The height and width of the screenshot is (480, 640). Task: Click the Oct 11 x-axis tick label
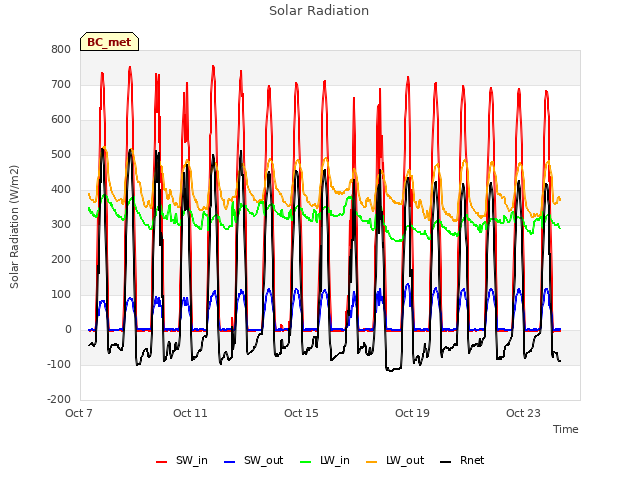pos(190,413)
